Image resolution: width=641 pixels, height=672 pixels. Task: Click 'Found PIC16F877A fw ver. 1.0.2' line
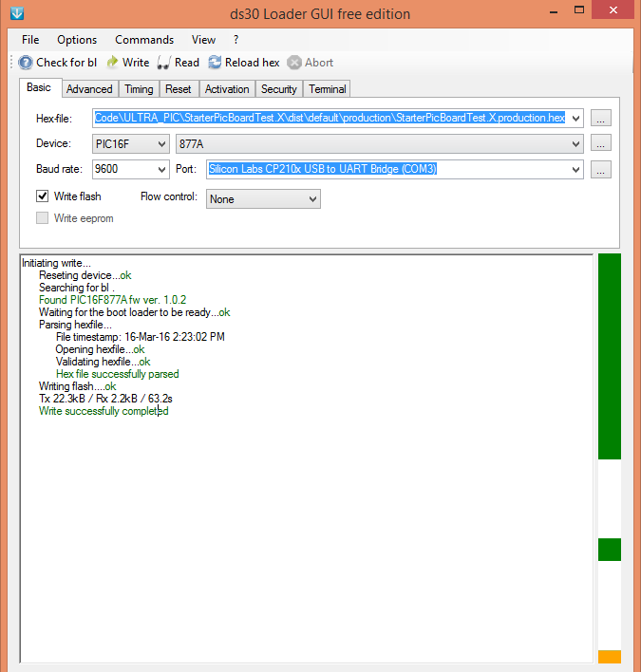(x=113, y=300)
